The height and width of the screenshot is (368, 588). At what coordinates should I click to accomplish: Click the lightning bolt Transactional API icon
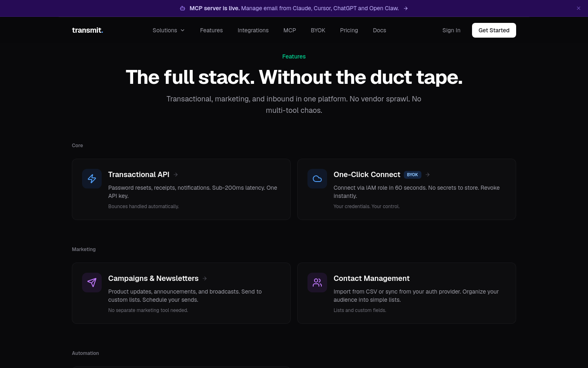[92, 179]
